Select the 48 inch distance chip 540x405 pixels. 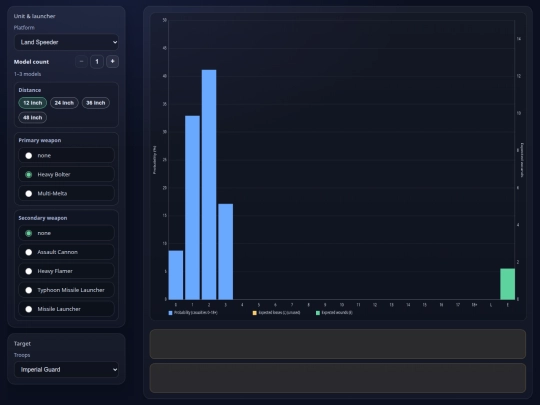pos(33,117)
